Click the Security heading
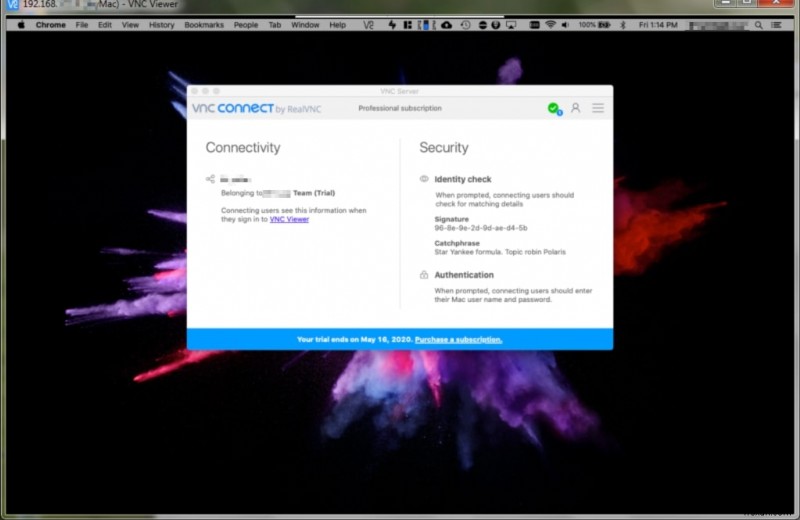Viewport: 800px width, 520px height. (444, 147)
